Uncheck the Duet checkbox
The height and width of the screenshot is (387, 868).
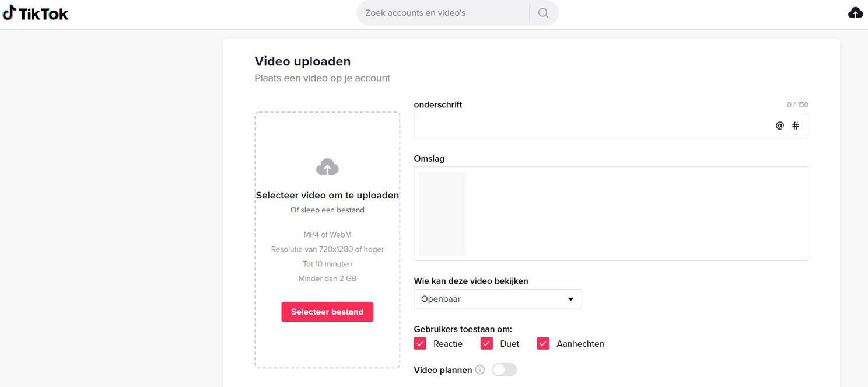click(x=487, y=343)
